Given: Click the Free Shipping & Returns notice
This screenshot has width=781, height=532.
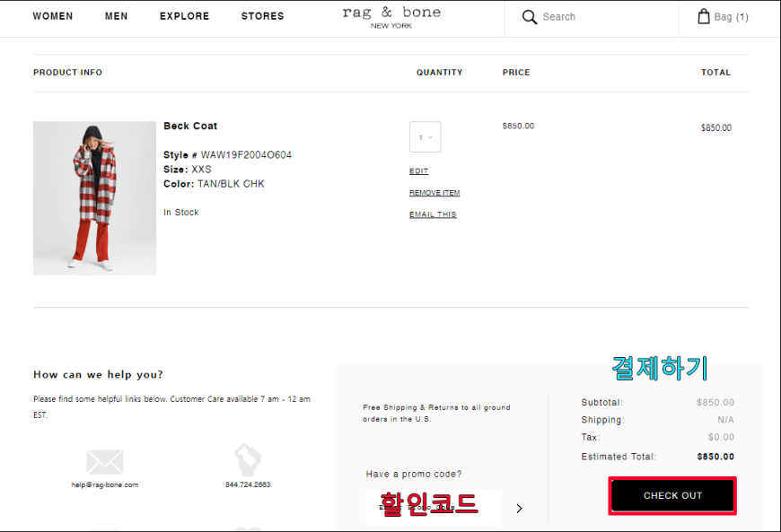Looking at the screenshot, I should (437, 413).
